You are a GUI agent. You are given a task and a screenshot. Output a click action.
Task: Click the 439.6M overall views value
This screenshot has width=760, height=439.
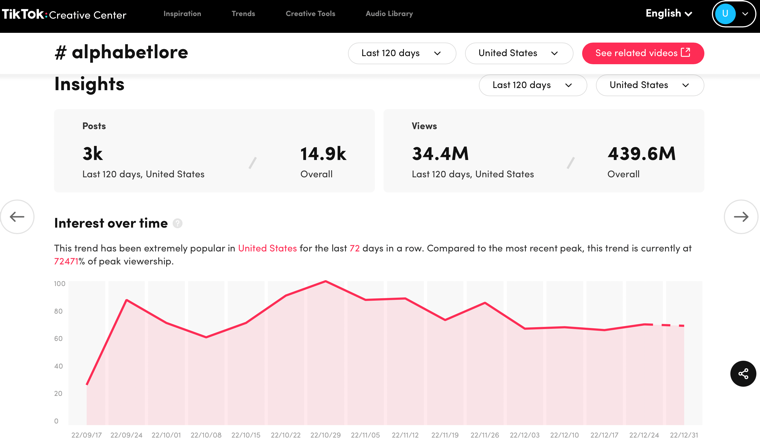click(641, 154)
